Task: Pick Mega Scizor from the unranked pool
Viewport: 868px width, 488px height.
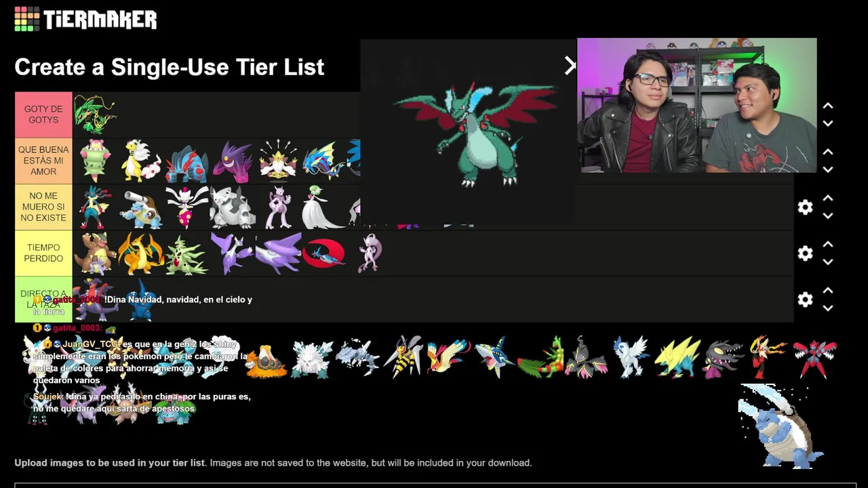Action: pos(815,357)
